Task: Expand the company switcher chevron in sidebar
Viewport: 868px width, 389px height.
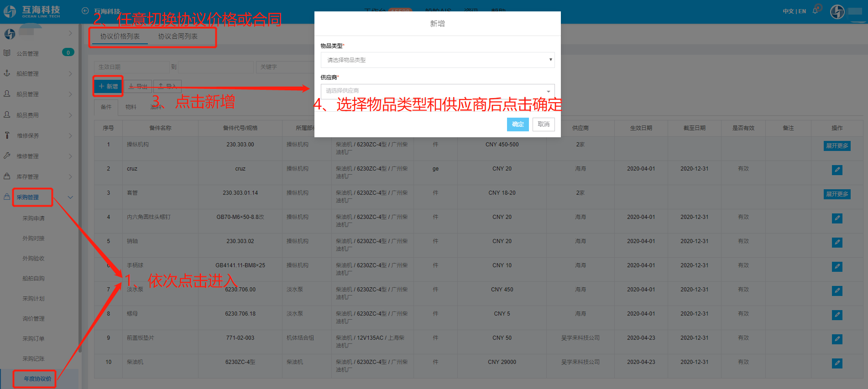Action: [70, 33]
